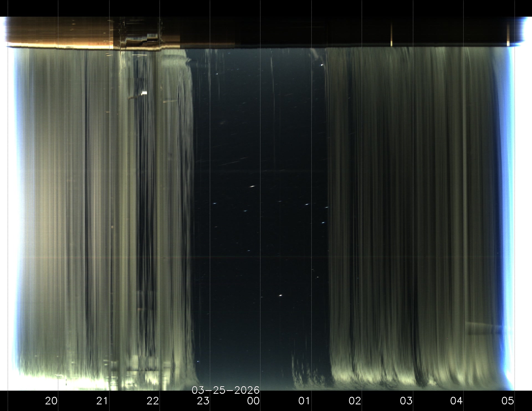This screenshot has height=411, width=532.
Task: Select the 02 hour label
Action: [x=355, y=401]
